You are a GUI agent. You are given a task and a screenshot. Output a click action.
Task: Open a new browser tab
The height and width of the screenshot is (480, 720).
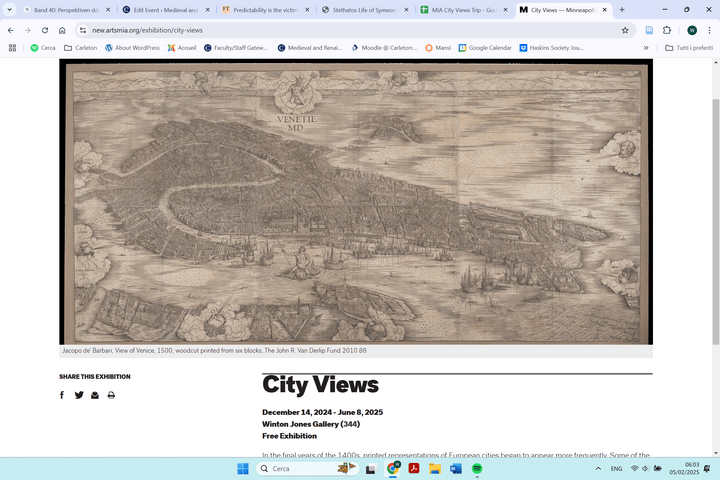622,10
